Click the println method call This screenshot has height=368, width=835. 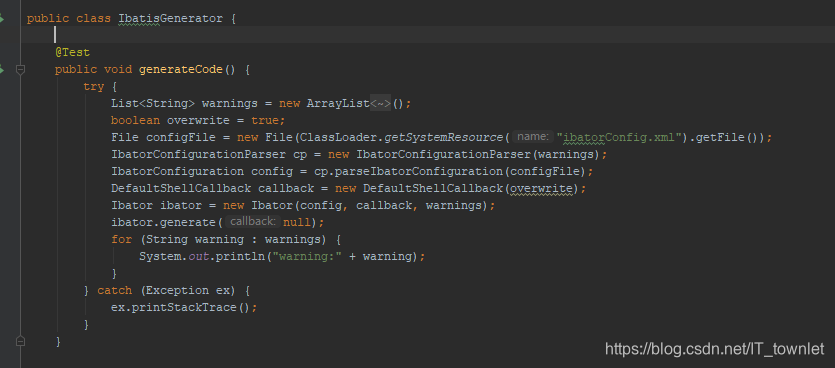240,256
